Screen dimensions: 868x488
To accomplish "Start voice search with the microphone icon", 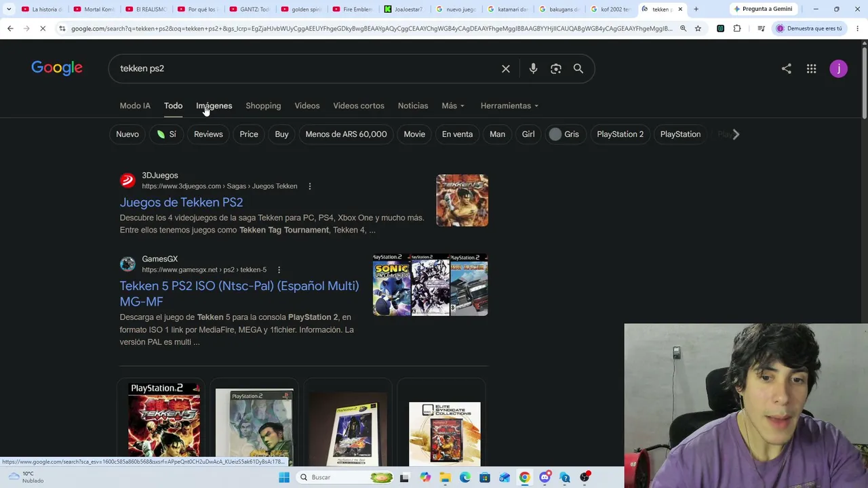I will tap(533, 68).
